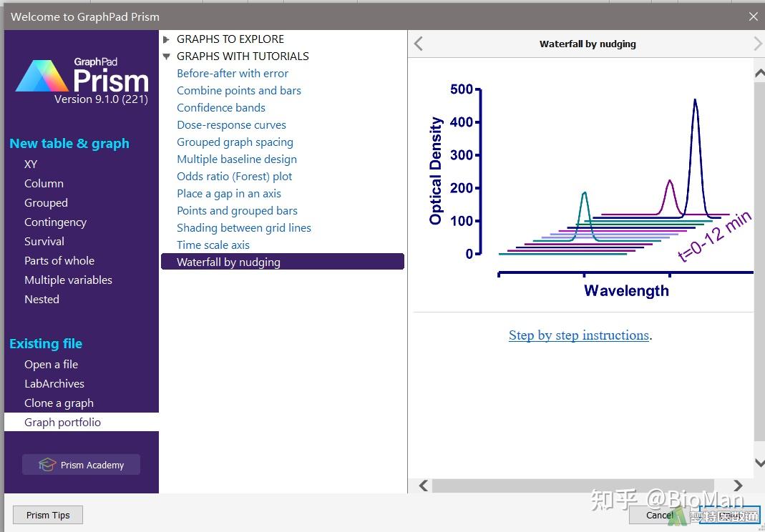Viewport: 765px width, 532px height.
Task: Click the horizontal scroll left arrow
Action: (424, 486)
